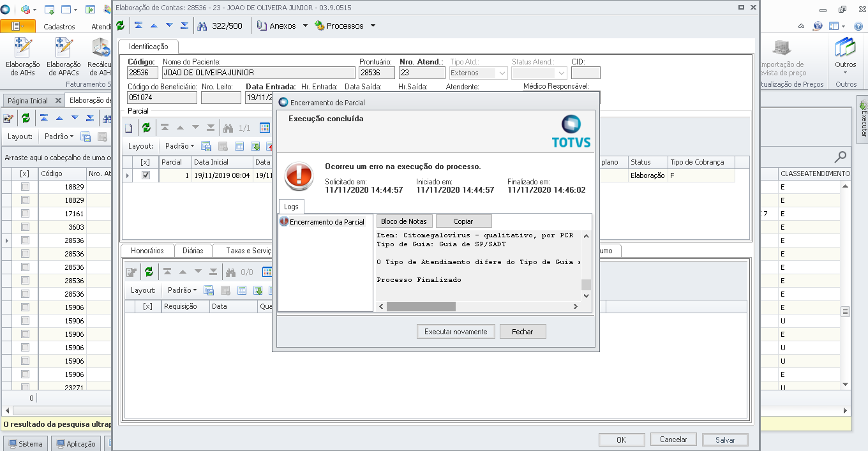This screenshot has width=868, height=451.
Task: Check the box next to Código 18829
Action: tap(24, 186)
